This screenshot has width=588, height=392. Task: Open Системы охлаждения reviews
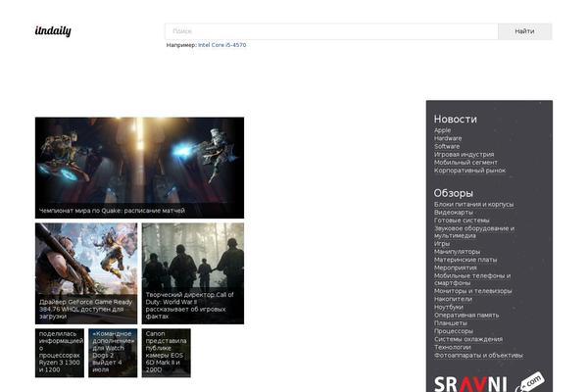pos(468,339)
